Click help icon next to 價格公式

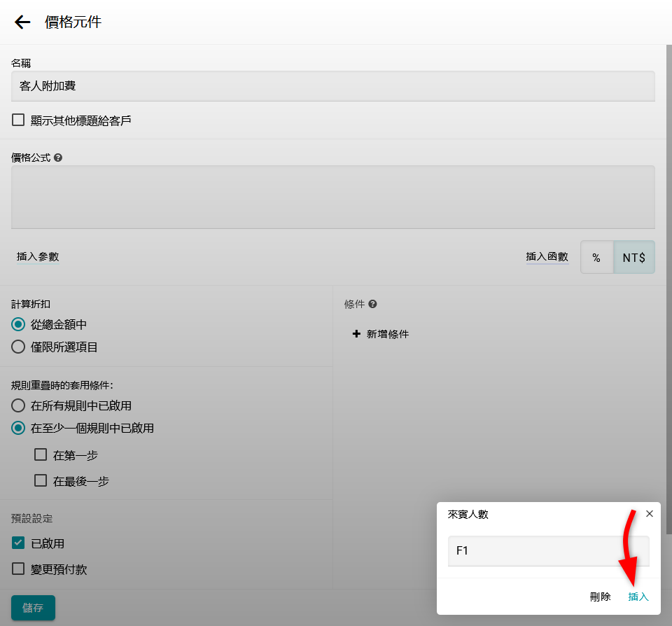pyautogui.click(x=58, y=158)
